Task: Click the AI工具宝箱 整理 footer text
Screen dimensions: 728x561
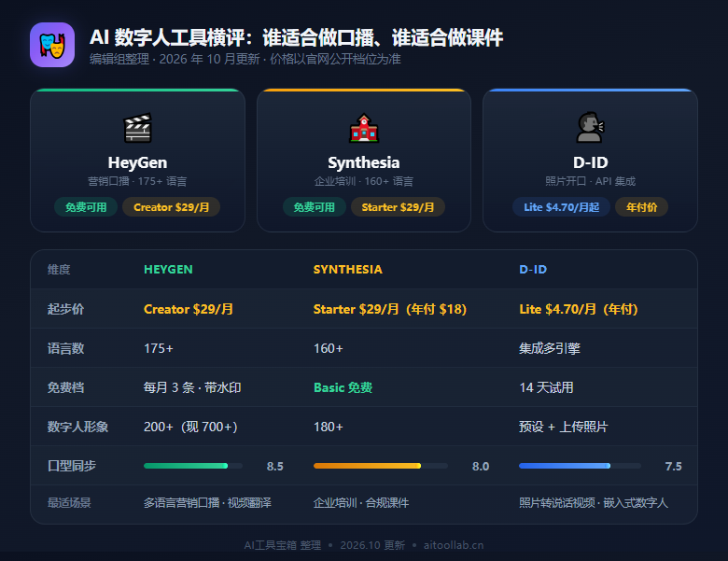Action: click(x=282, y=545)
